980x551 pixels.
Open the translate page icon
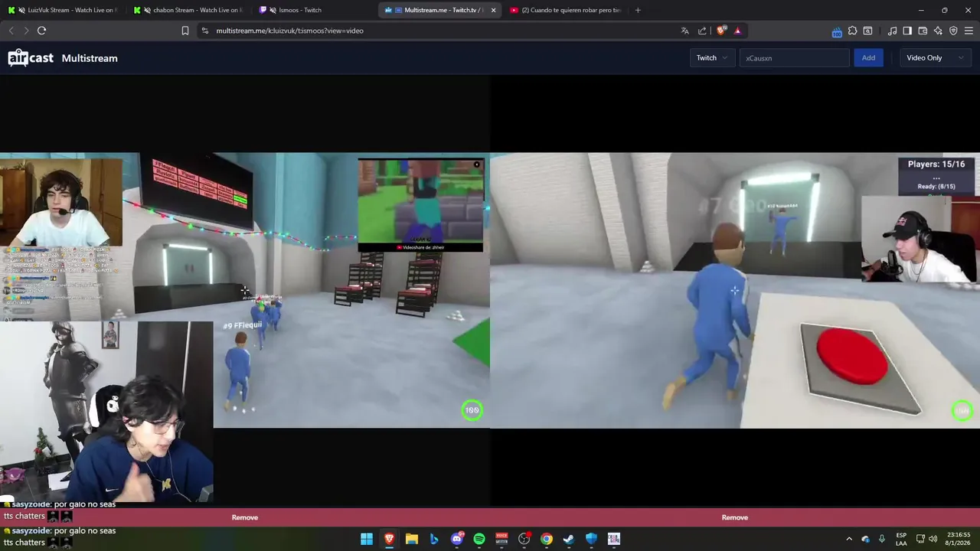(x=684, y=31)
